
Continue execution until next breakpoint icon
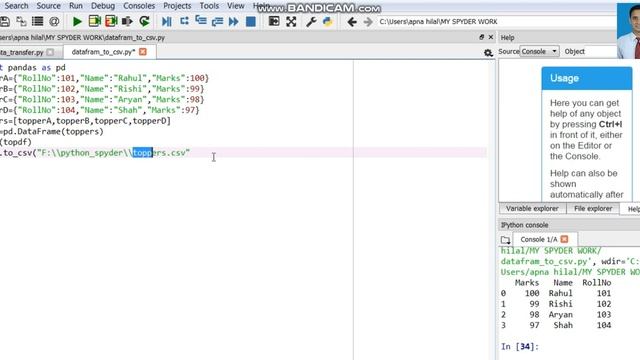(233, 22)
